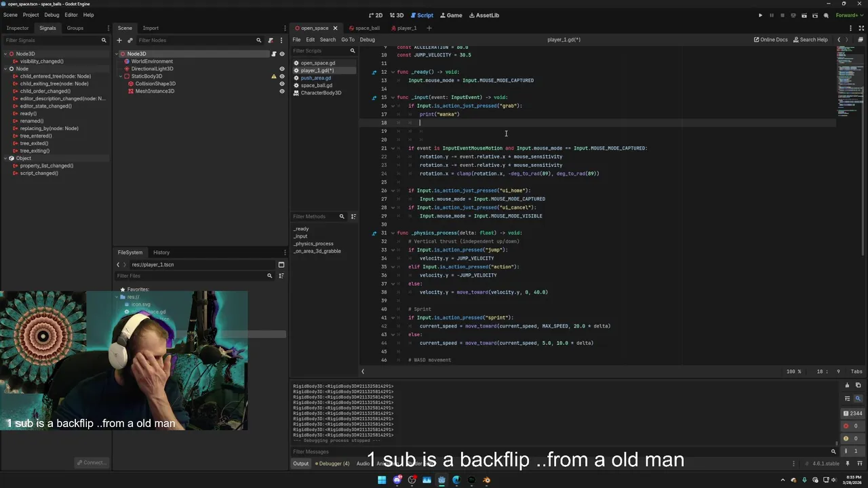
Task: Stop the running project
Action: pyautogui.click(x=782, y=15)
